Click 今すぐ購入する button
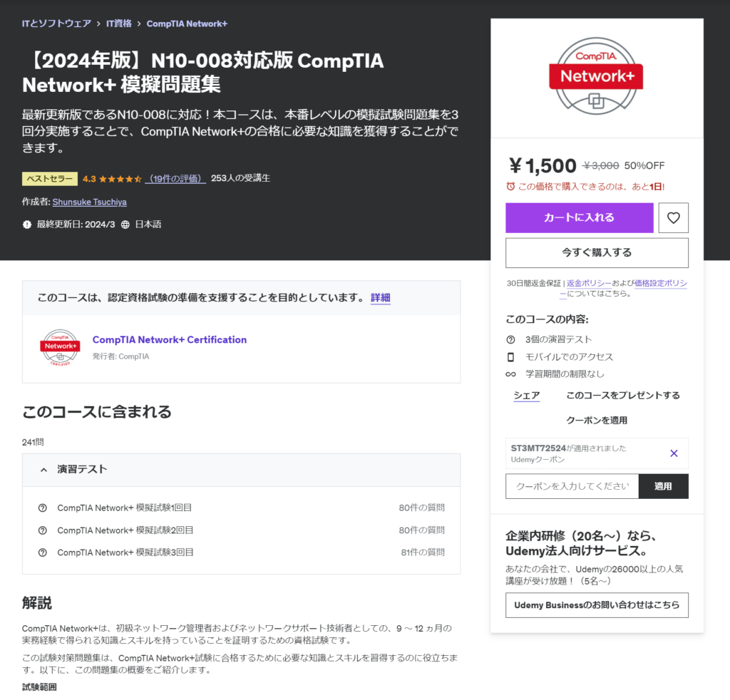 pyautogui.click(x=597, y=253)
